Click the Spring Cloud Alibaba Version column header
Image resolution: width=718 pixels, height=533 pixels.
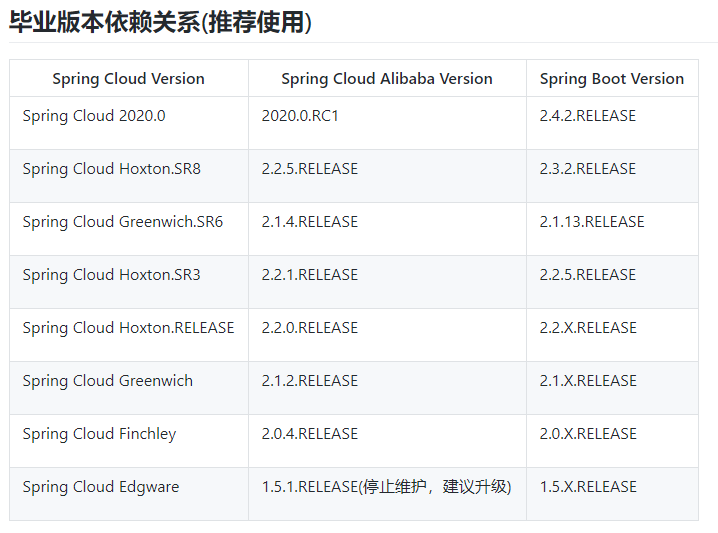click(x=387, y=78)
